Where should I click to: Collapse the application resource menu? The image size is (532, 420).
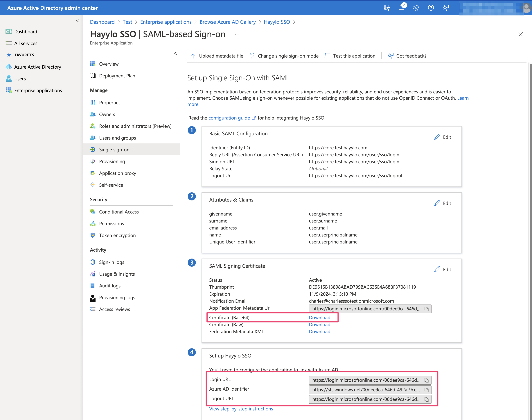pos(175,54)
